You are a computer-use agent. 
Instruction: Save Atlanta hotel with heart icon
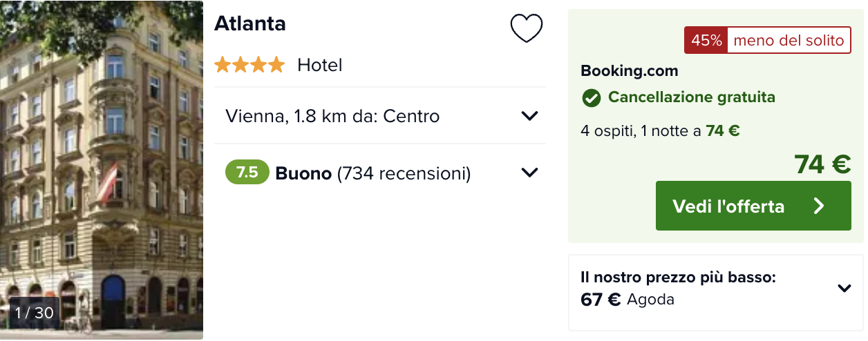click(527, 28)
